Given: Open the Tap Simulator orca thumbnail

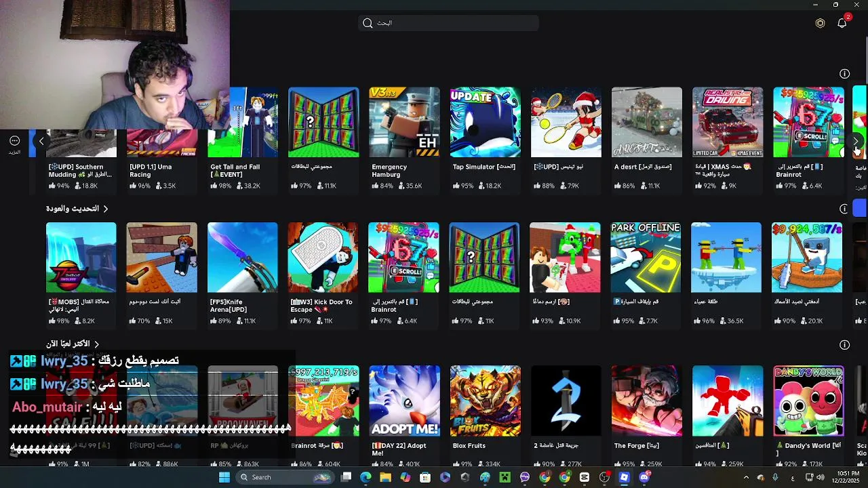Looking at the screenshot, I should tap(486, 122).
